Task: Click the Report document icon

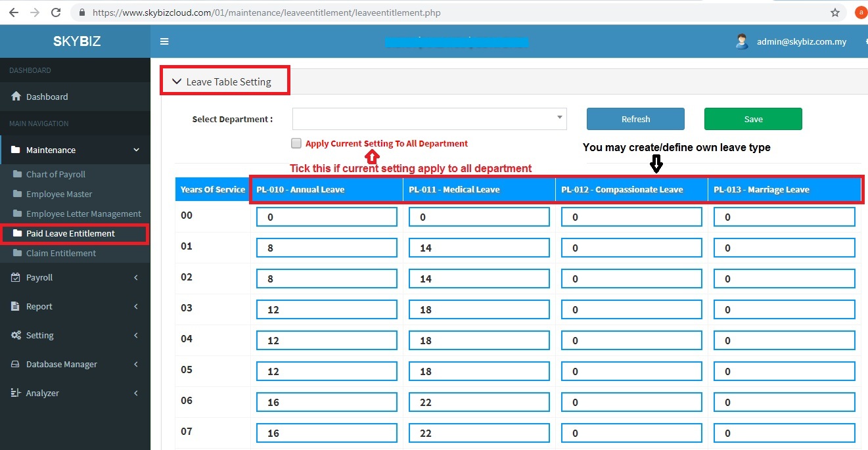Action: [x=16, y=306]
